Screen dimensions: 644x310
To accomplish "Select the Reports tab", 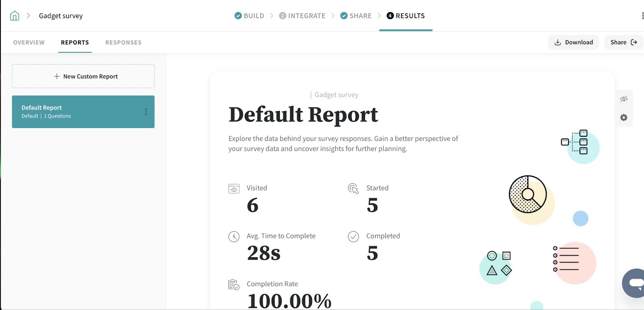I will (75, 42).
